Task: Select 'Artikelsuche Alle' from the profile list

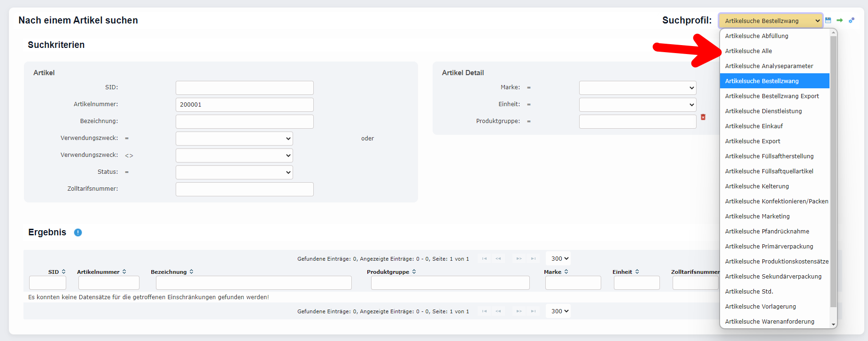Action: [748, 51]
